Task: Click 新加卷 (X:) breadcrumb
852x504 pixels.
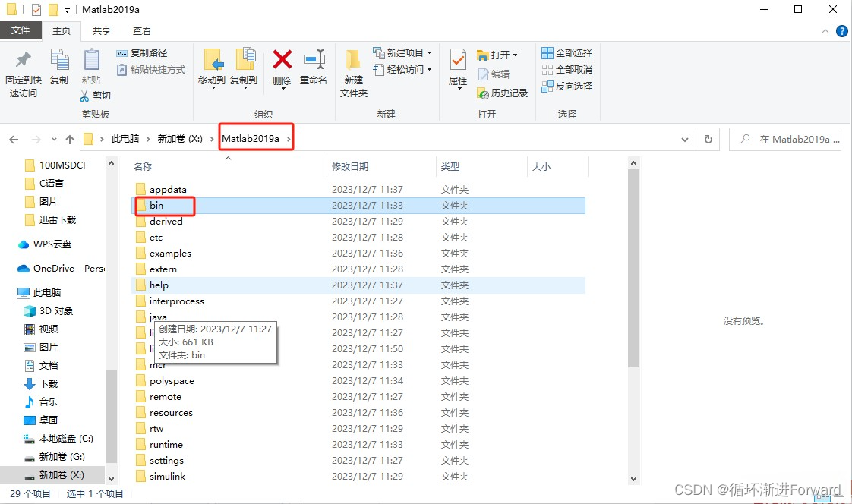Action: [180, 139]
